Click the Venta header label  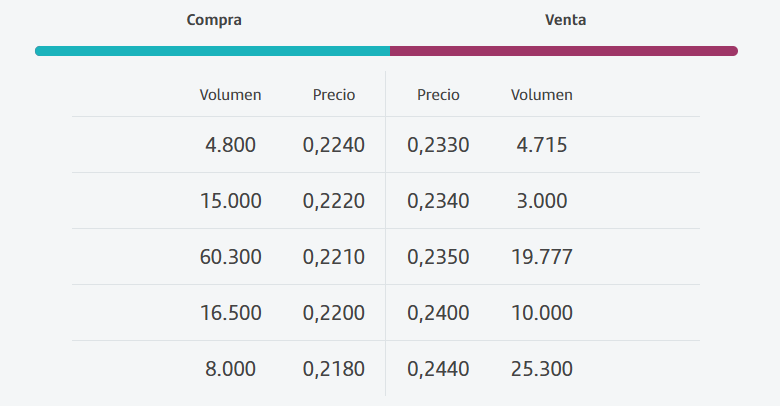point(565,20)
